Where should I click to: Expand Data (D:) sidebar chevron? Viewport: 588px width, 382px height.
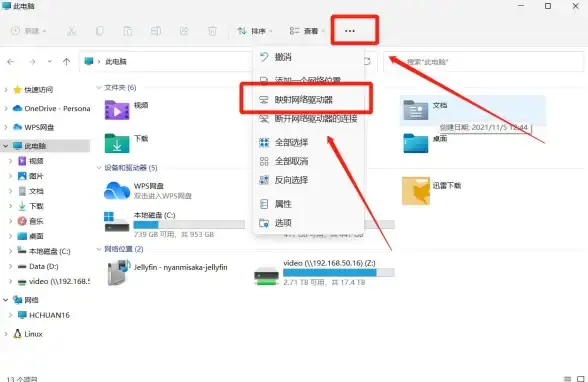pos(11,267)
